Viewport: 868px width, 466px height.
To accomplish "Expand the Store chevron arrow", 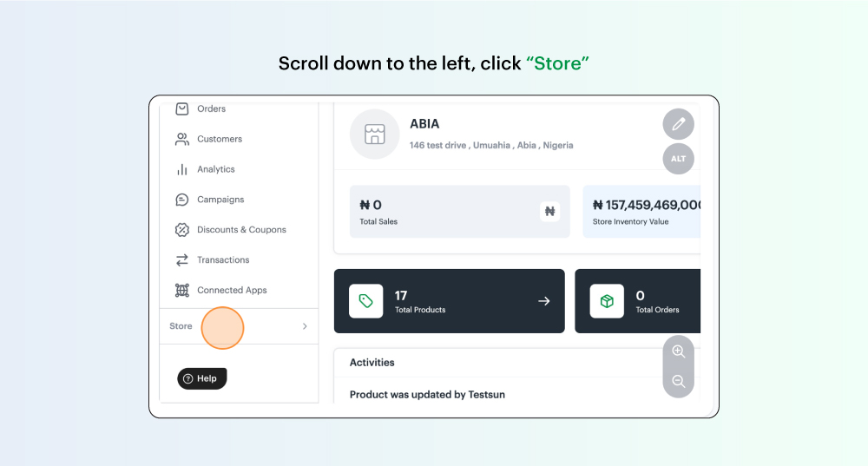I will pyautogui.click(x=305, y=326).
